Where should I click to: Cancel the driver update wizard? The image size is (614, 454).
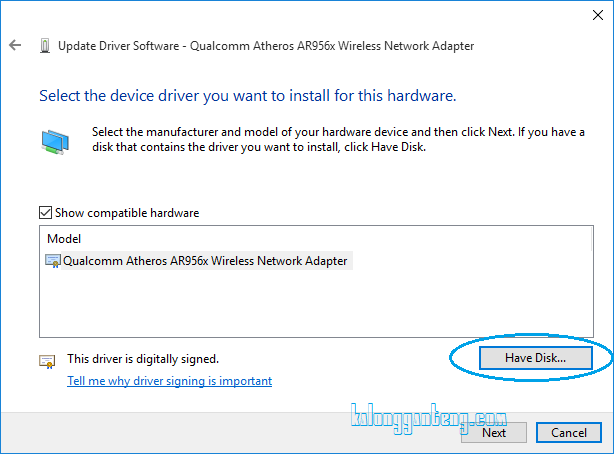pos(569,432)
